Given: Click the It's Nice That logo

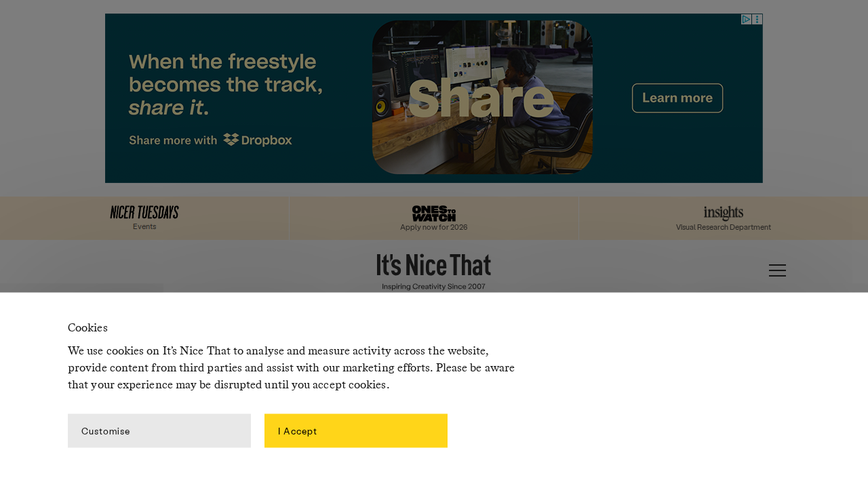Looking at the screenshot, I should click(434, 266).
